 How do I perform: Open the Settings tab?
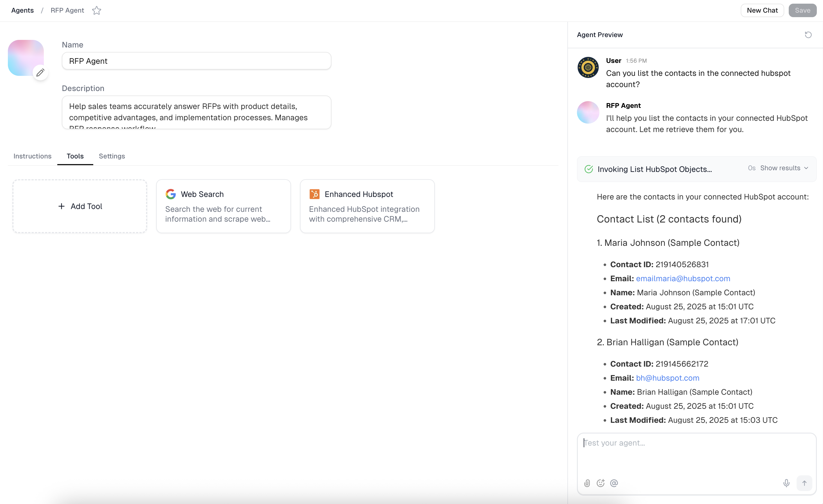tap(112, 156)
